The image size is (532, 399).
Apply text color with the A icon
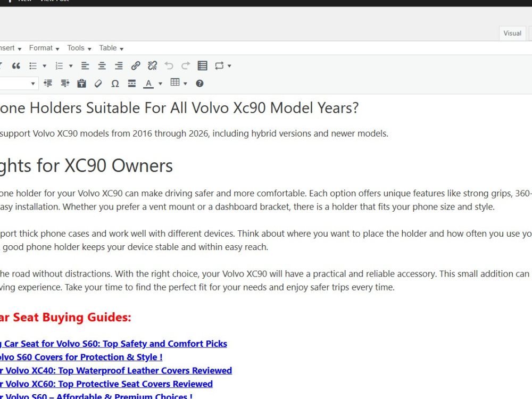(148, 84)
